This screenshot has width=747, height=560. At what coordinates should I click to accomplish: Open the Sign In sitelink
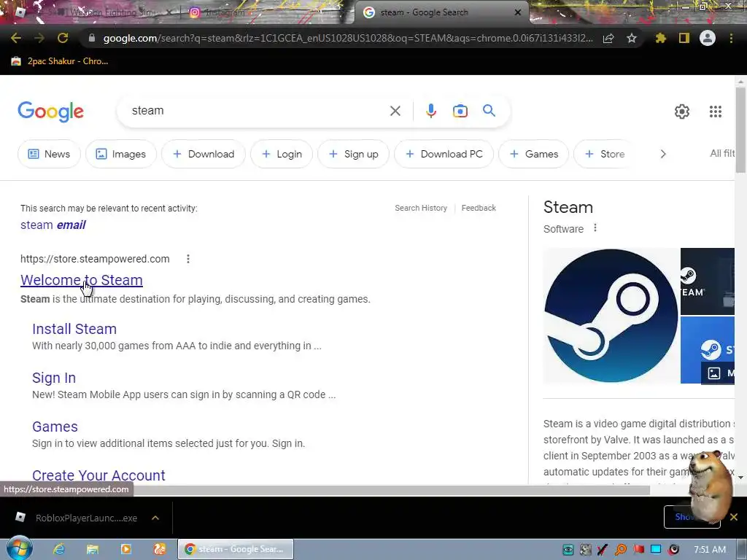[54, 378]
